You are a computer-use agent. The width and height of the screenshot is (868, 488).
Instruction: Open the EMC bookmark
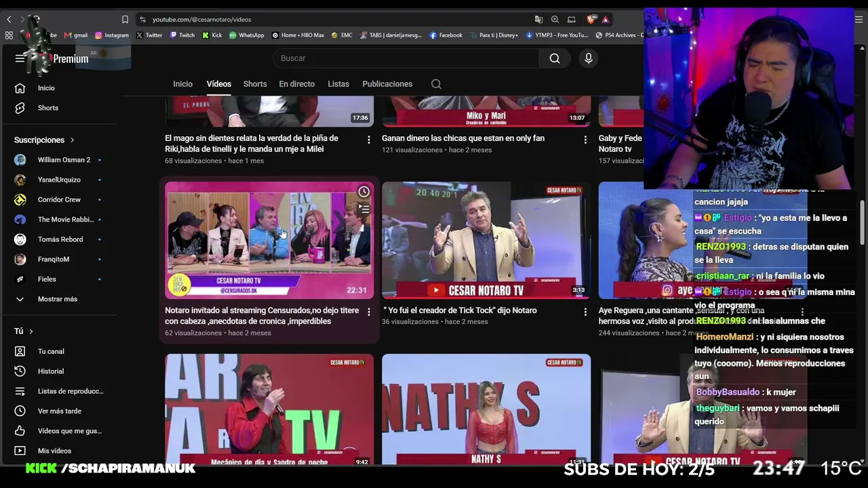click(x=342, y=35)
